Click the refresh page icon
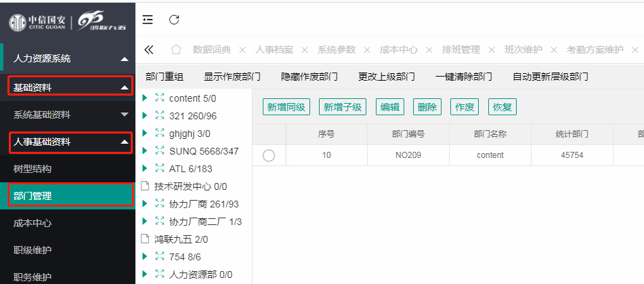 (174, 19)
